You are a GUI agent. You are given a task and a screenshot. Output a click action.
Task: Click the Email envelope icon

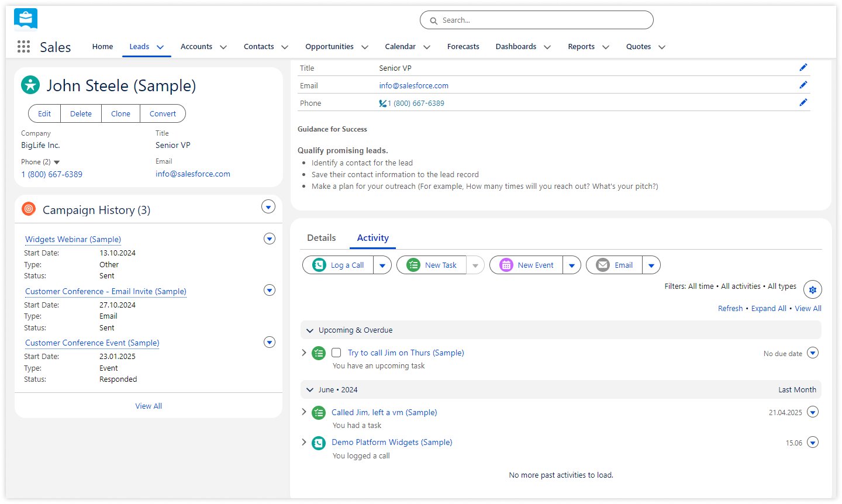tap(603, 265)
